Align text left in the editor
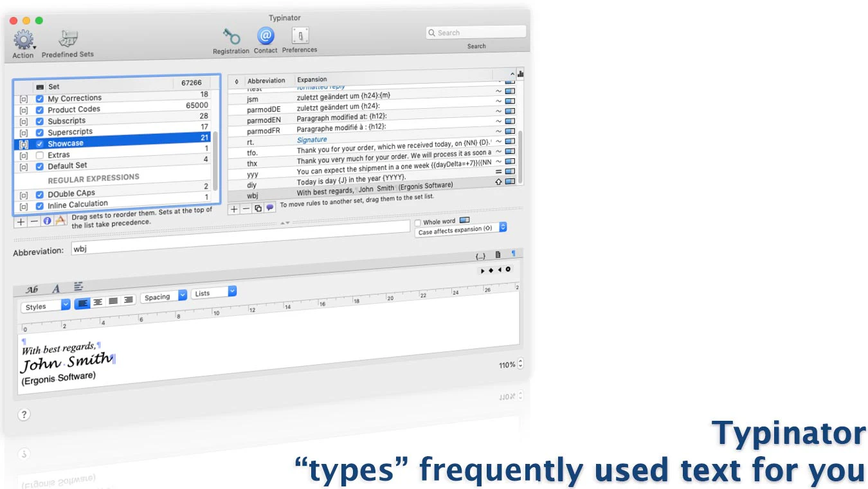Screen dimensions: 868x489 (82, 302)
